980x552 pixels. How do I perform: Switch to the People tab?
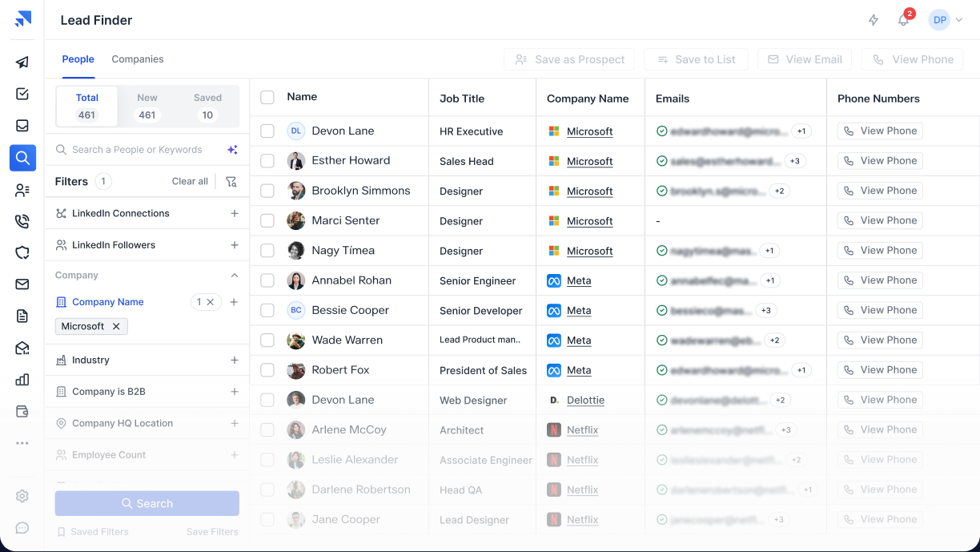tap(78, 59)
